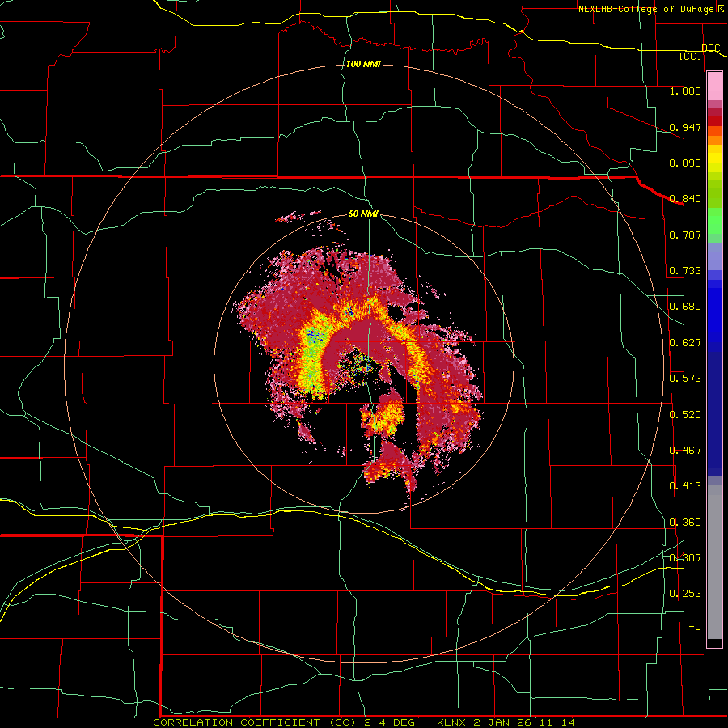Click the CORRELATION COEFFICIENT (CC) caption text
Image resolution: width=728 pixels, height=728 pixels.
[x=254, y=722]
